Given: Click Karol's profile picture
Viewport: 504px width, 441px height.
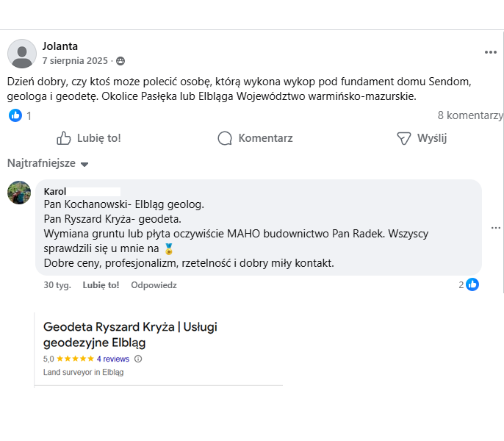Looking at the screenshot, I should 19,193.
